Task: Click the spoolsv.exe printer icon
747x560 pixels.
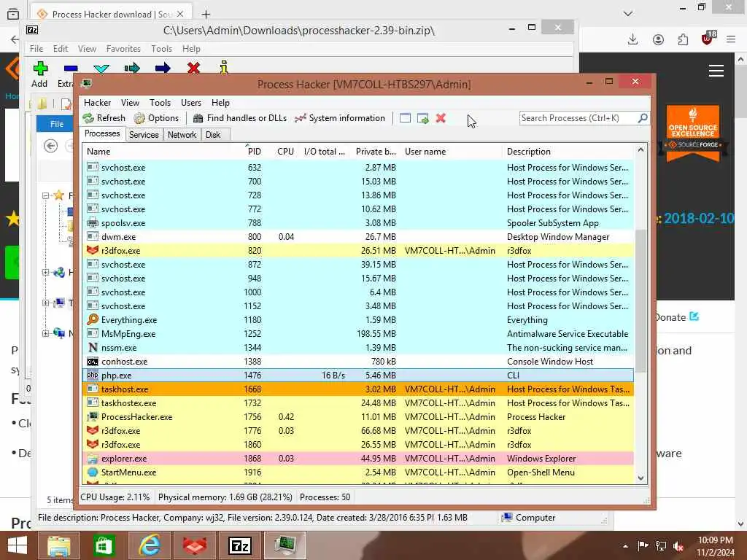Action: (x=93, y=223)
